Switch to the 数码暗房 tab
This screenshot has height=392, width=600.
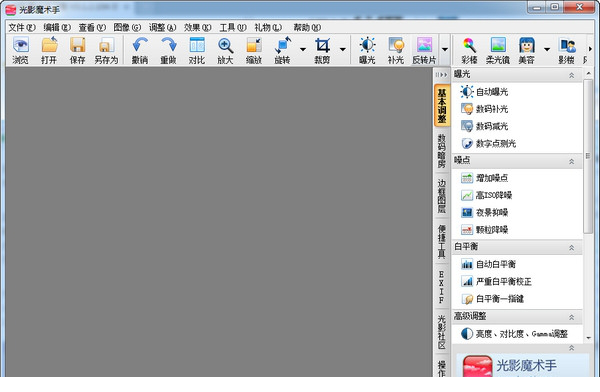442,150
